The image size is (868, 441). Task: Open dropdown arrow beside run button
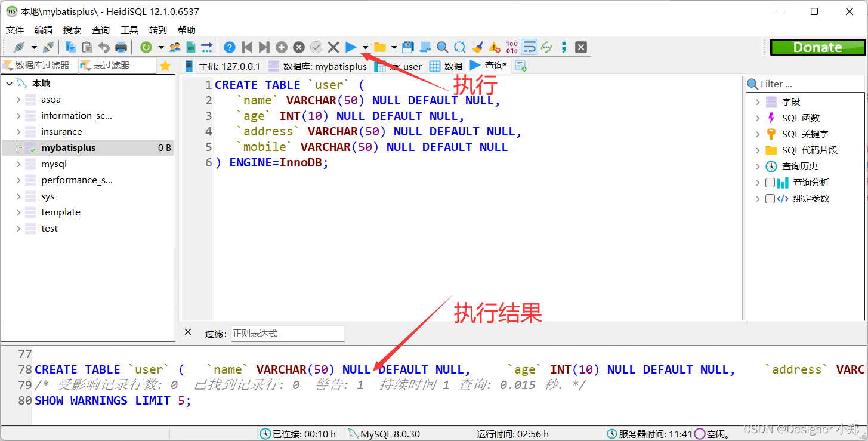[x=365, y=47]
